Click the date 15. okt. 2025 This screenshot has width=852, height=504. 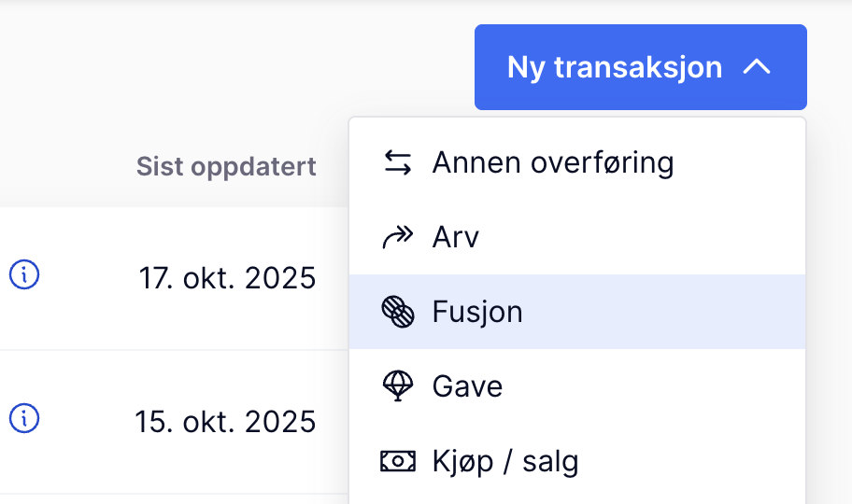pos(225,422)
